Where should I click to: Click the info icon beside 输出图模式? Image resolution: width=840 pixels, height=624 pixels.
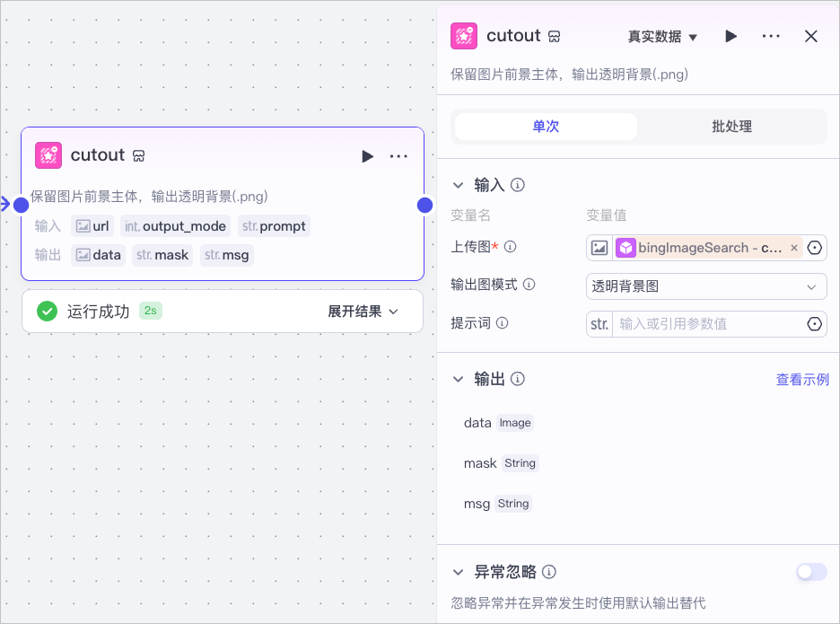pyautogui.click(x=529, y=284)
